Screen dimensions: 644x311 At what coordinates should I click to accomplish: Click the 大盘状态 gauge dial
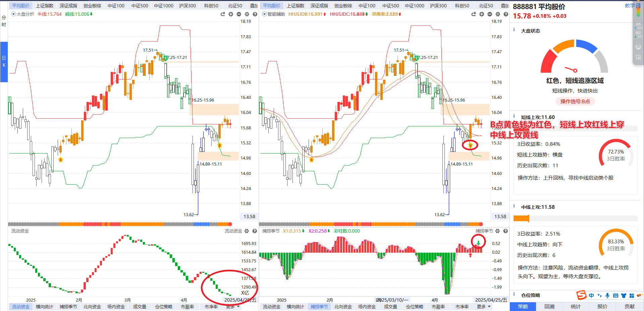pyautogui.click(x=574, y=56)
